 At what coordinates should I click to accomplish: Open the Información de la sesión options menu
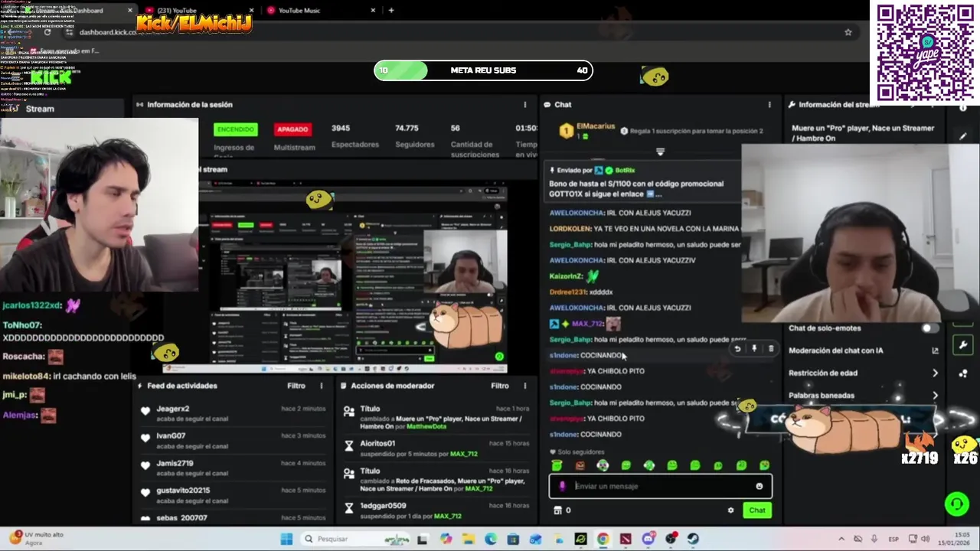[524, 105]
